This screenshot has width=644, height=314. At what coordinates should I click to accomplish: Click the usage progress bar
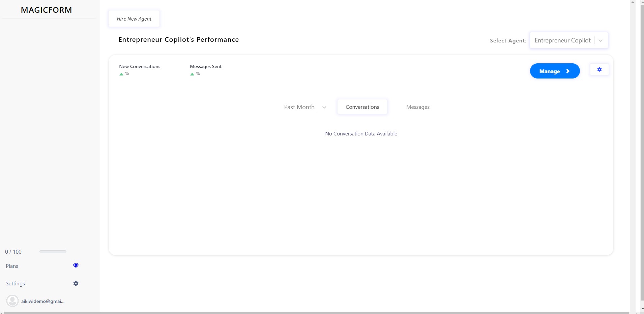[53, 251]
